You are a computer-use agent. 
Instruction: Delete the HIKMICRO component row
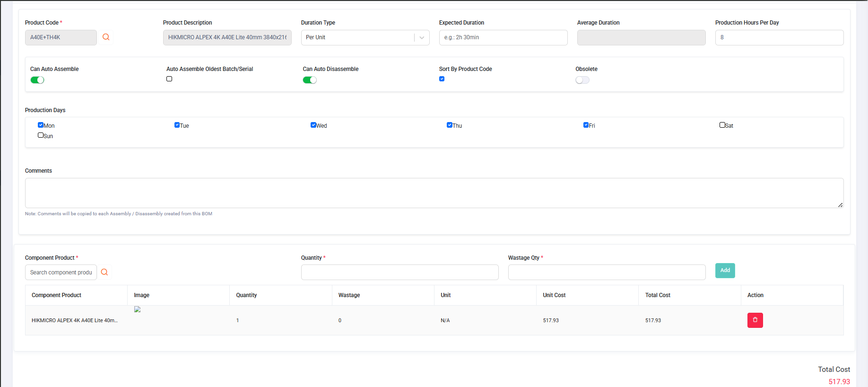[755, 320]
